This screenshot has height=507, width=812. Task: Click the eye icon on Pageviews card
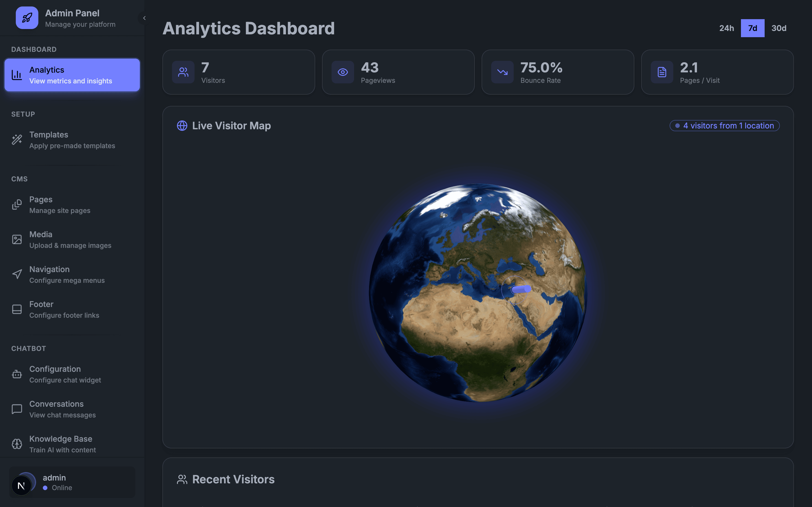click(x=343, y=72)
